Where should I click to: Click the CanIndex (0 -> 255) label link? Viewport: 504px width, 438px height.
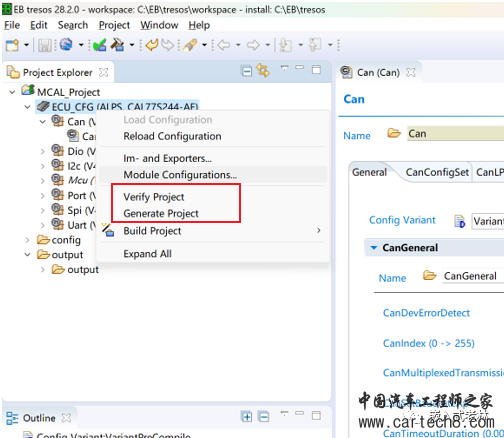(429, 343)
